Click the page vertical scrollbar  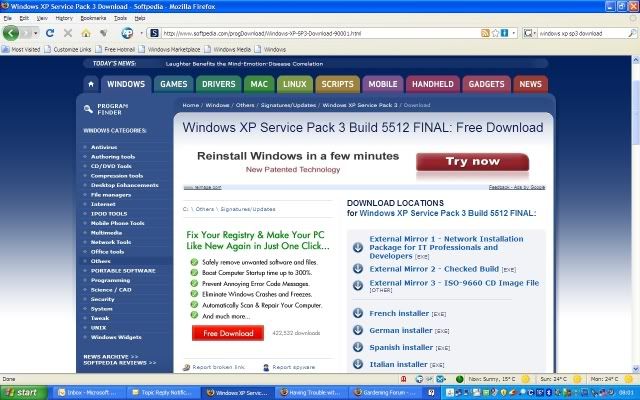click(636, 214)
